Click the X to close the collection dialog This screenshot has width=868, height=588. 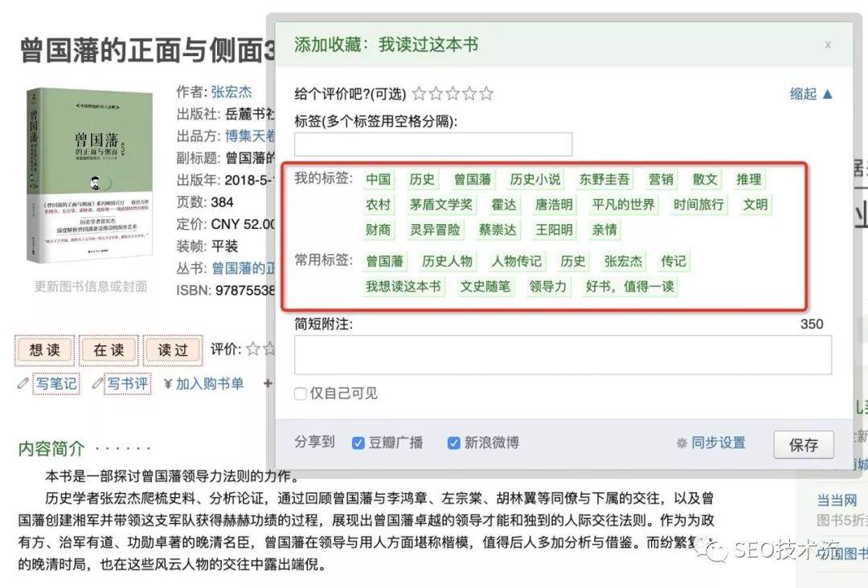[x=828, y=45]
